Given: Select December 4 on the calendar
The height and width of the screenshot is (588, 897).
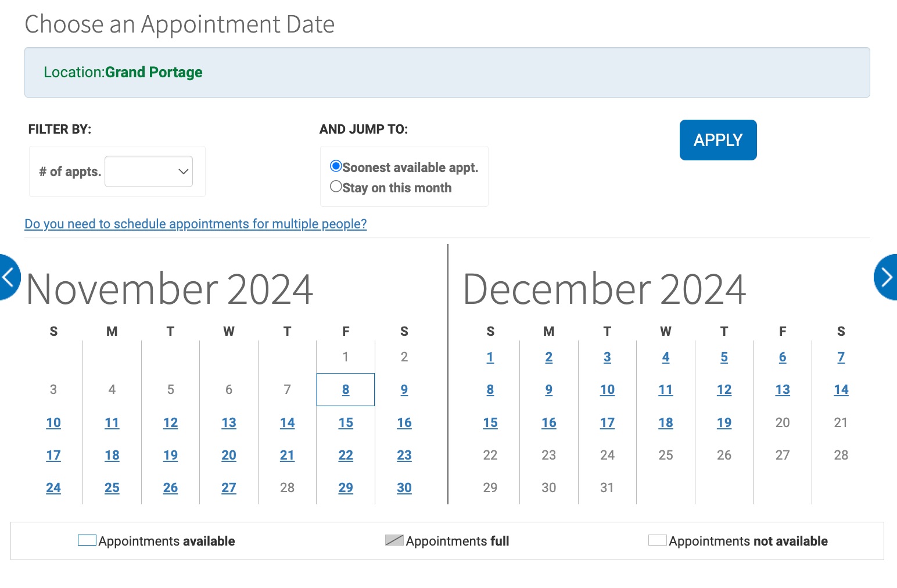Looking at the screenshot, I should coord(666,357).
